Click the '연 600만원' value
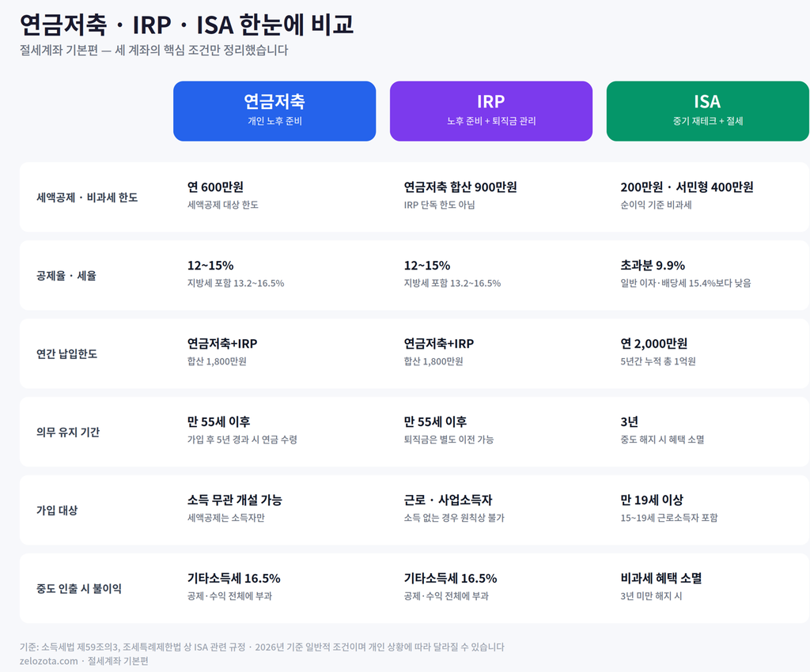 coord(215,187)
